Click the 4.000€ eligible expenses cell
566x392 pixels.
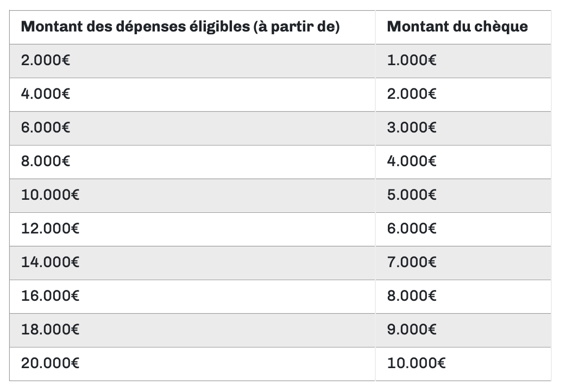(46, 94)
